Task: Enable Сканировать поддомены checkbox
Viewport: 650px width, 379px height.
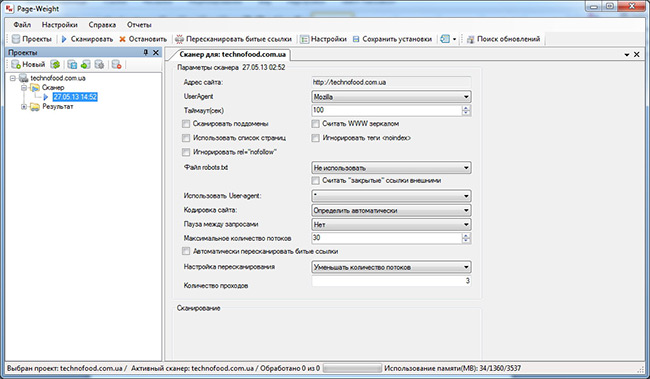Action: (x=186, y=124)
